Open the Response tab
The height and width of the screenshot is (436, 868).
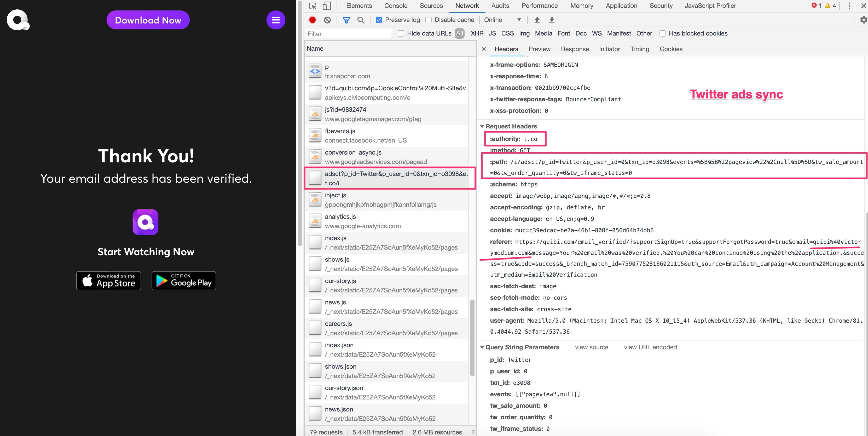click(x=575, y=49)
